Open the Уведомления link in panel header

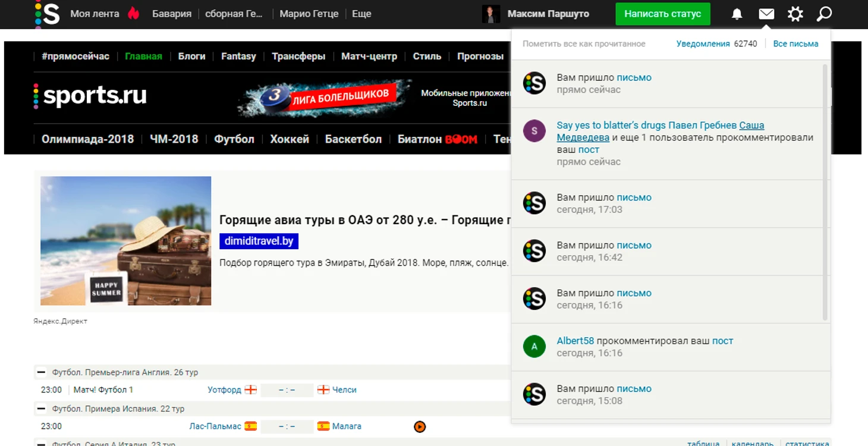click(703, 44)
